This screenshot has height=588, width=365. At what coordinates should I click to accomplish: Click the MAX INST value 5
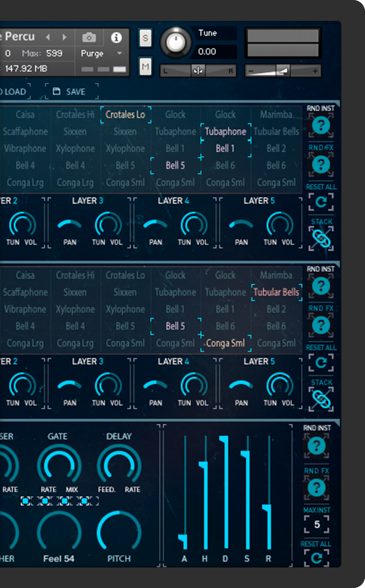click(x=317, y=524)
